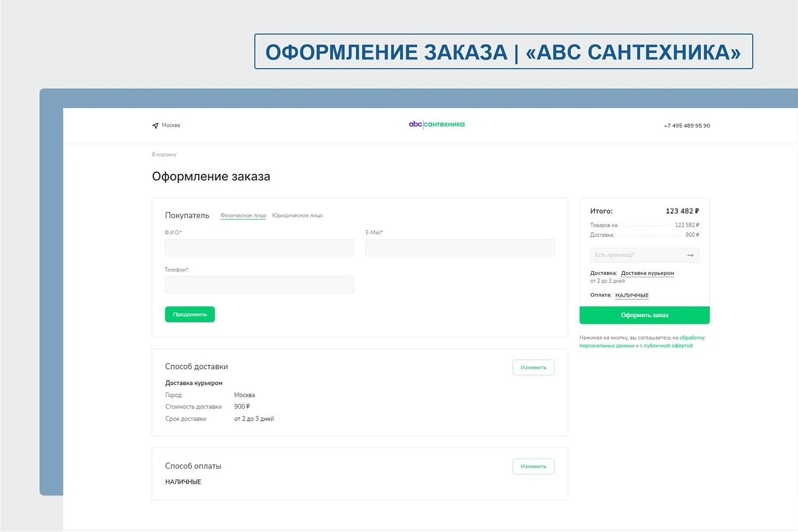Click the 'Итого:' label in summary
The height and width of the screenshot is (532, 798).
(601, 211)
